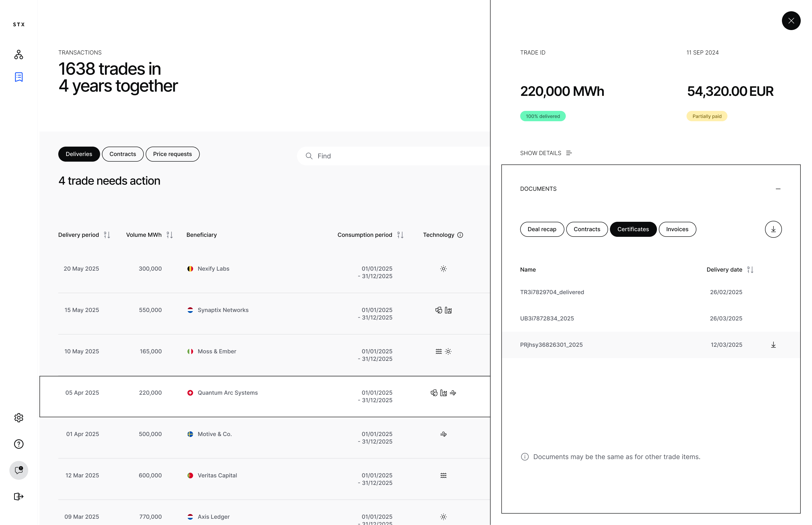The width and height of the screenshot is (812, 525).
Task: Open the help question mark icon
Action: pyautogui.click(x=19, y=444)
